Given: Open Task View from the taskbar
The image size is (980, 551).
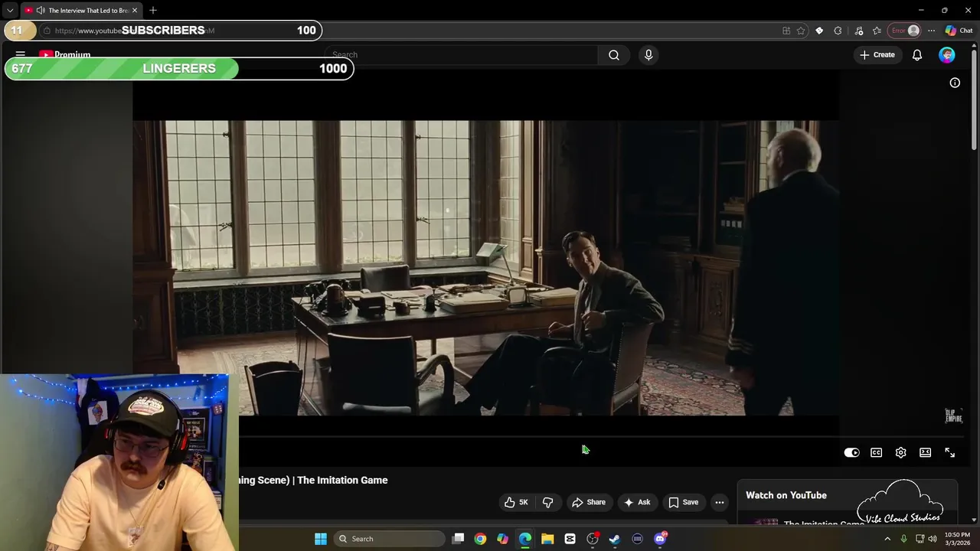Looking at the screenshot, I should 458,539.
